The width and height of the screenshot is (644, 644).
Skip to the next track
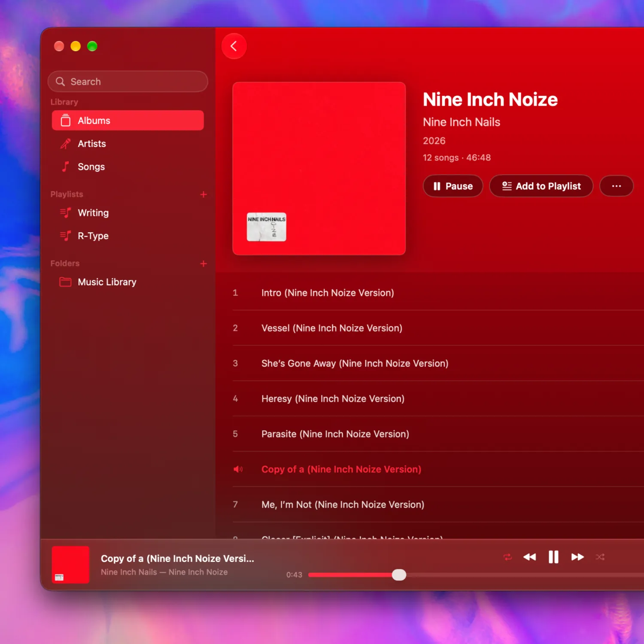pyautogui.click(x=577, y=557)
